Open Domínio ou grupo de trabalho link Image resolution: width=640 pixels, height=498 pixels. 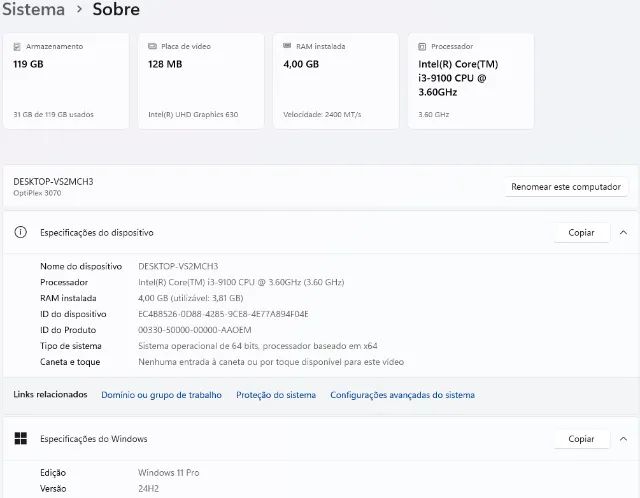tap(161, 395)
